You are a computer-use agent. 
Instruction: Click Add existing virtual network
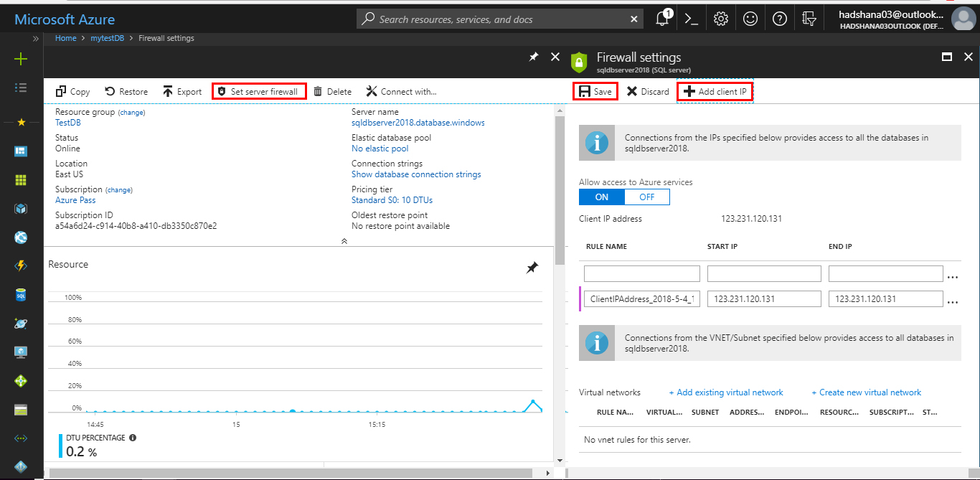(x=726, y=392)
